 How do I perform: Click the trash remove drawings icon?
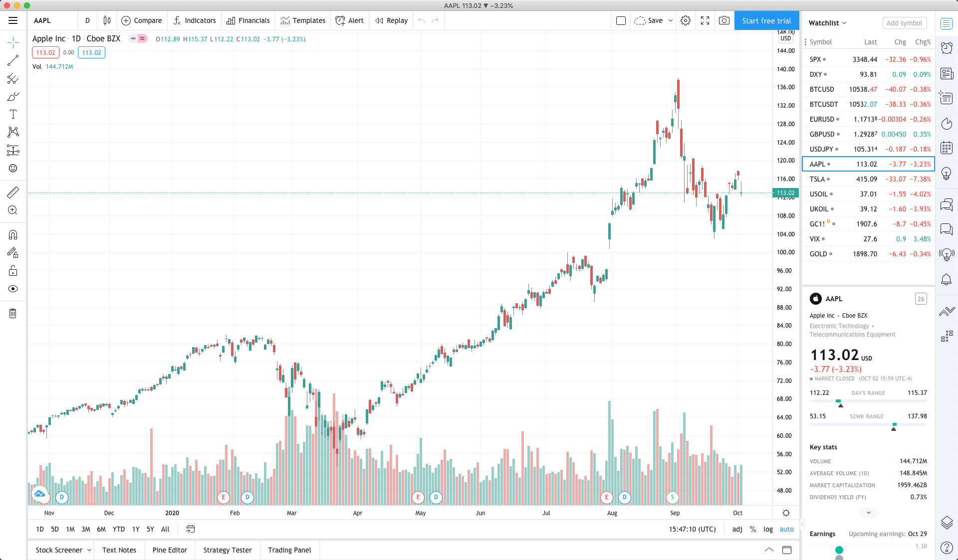pyautogui.click(x=13, y=313)
